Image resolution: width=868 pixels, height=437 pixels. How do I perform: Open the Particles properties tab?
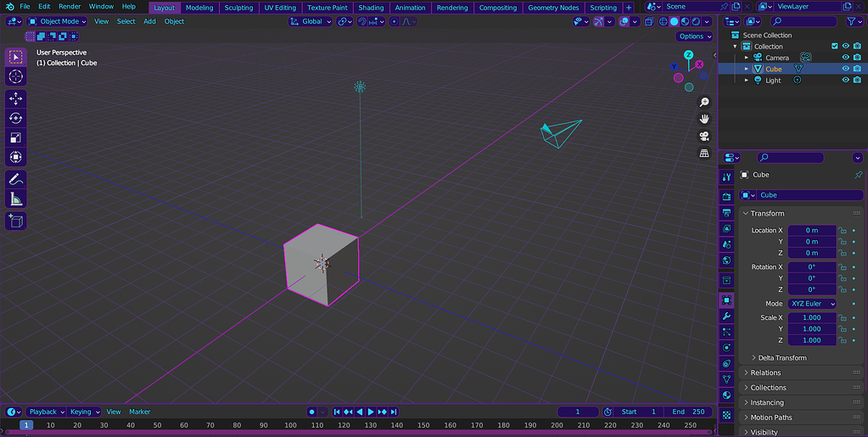727,332
